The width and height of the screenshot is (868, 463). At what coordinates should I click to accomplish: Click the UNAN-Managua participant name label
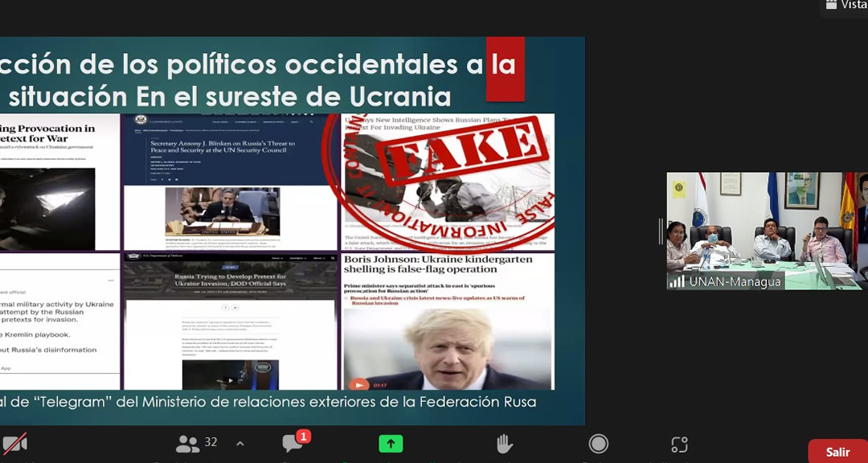(x=735, y=281)
